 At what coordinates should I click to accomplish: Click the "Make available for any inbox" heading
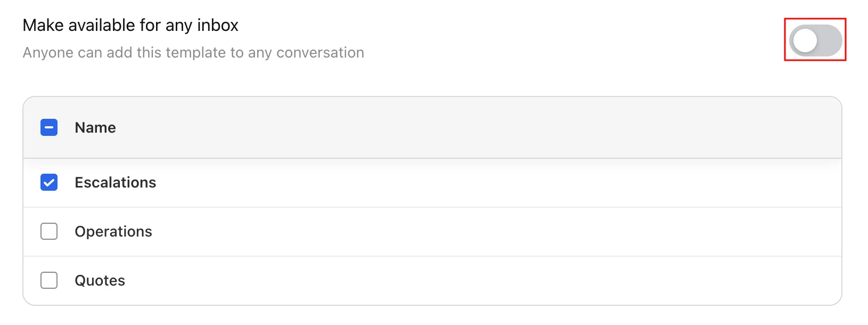click(130, 26)
